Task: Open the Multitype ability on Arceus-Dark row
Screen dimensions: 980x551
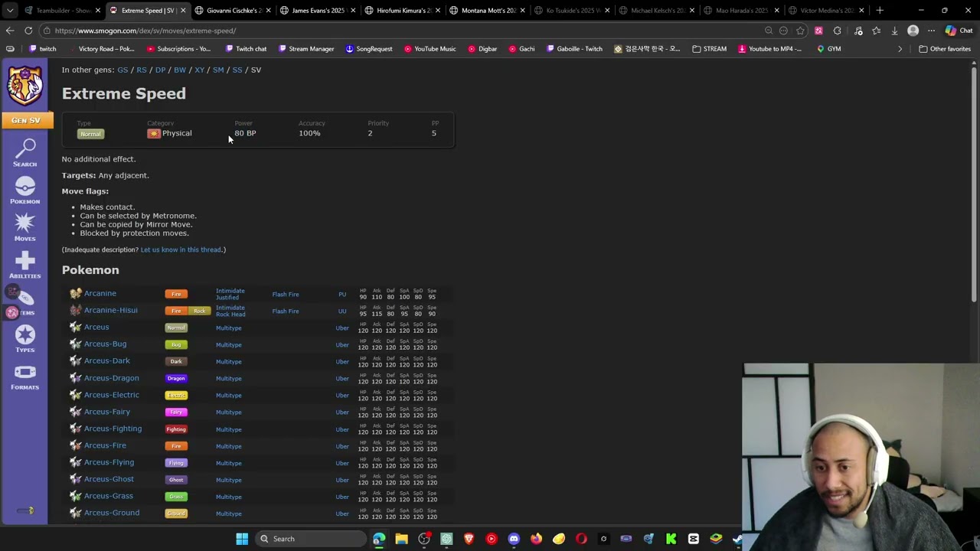Action: 229,362
